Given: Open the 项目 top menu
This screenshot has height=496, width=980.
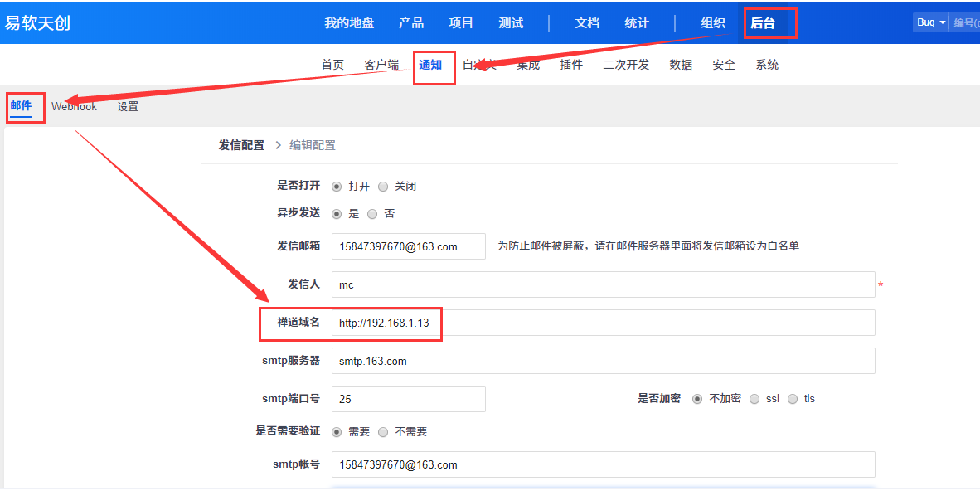Looking at the screenshot, I should tap(461, 23).
